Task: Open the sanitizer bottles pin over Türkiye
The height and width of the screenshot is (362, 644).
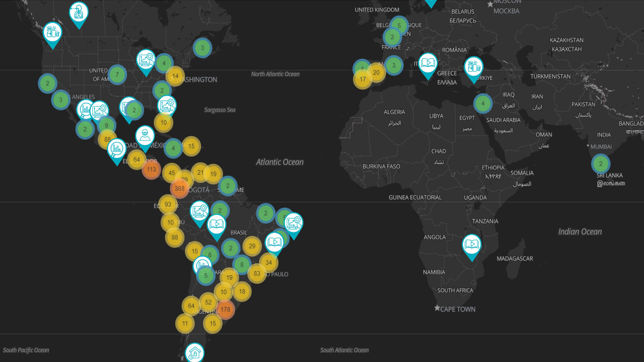Action: [x=474, y=66]
